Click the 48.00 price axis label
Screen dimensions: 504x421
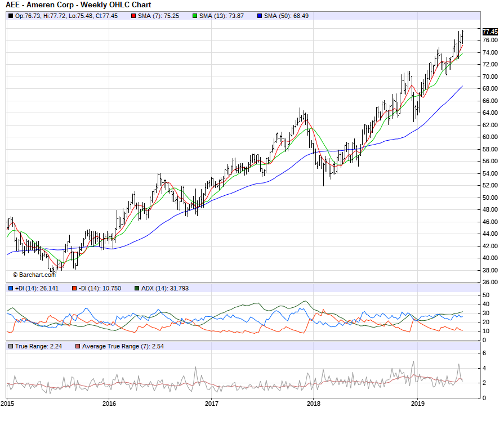coord(490,209)
